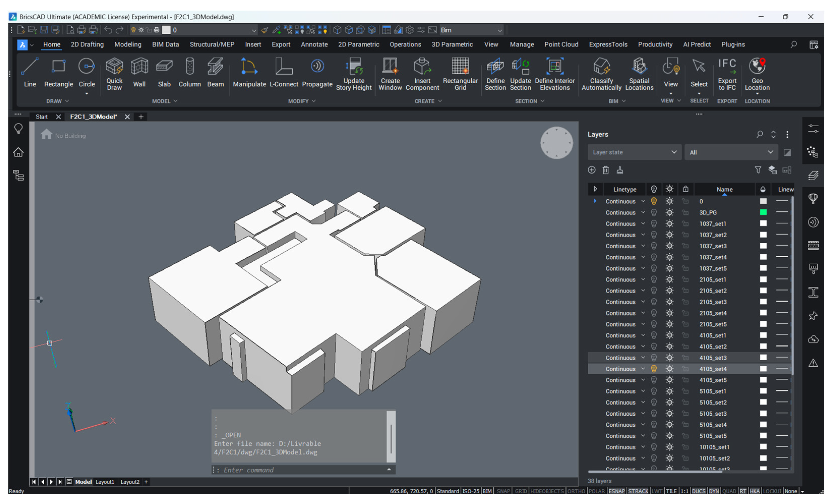Activate the Quick Draw tool
Viewport: 832px width, 504px height.
click(x=114, y=74)
